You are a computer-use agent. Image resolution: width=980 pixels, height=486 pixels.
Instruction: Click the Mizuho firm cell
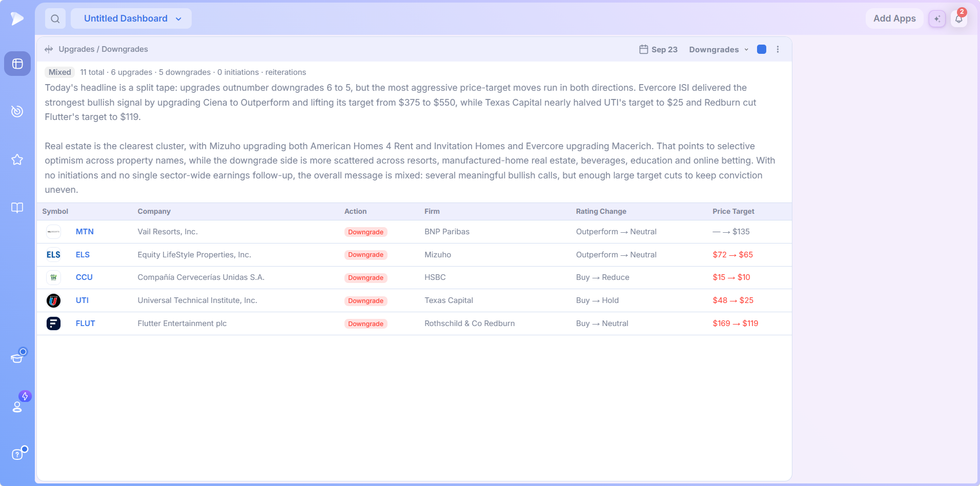[x=438, y=255]
